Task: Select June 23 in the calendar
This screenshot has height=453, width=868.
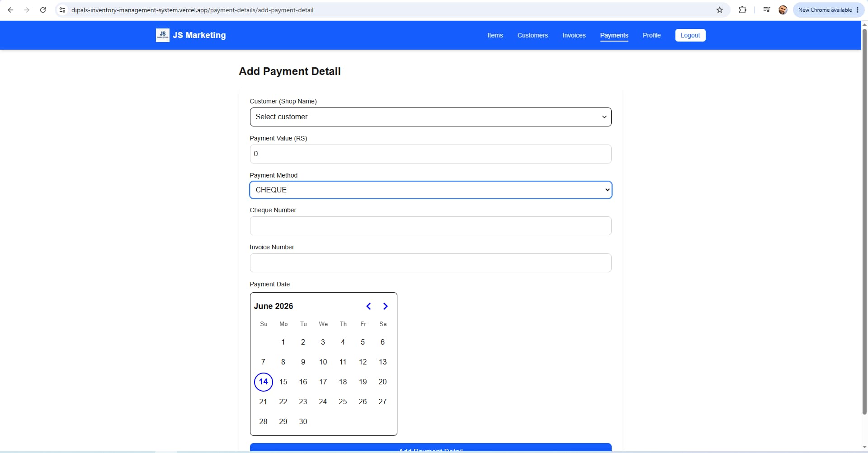Action: [303, 402]
